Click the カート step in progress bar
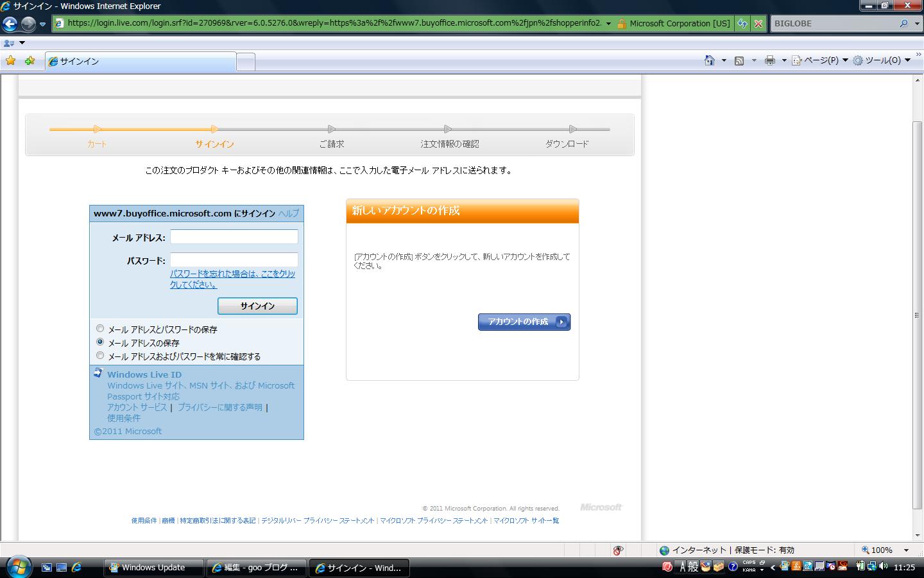Viewport: 924px width, 578px height. click(x=97, y=144)
